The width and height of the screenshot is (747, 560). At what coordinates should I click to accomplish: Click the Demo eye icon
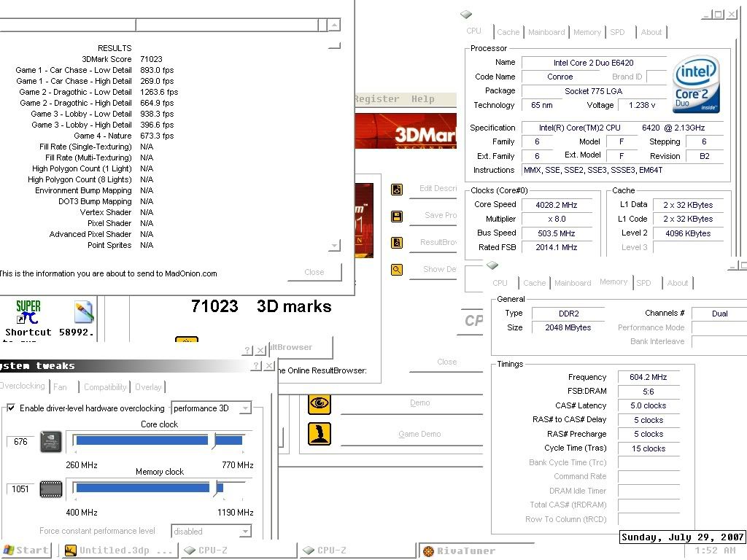320,404
